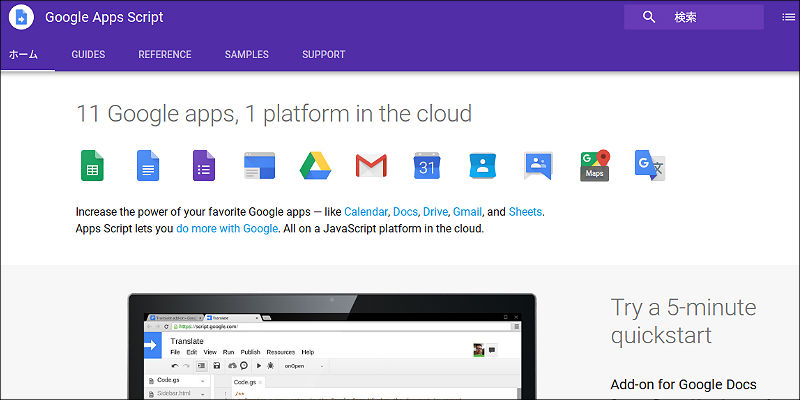The image size is (800, 400).
Task: Click the purple Google Forms icon
Action: [204, 165]
